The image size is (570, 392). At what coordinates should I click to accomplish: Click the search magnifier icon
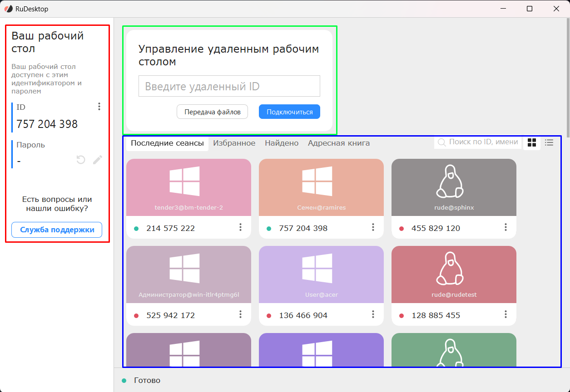[441, 142]
